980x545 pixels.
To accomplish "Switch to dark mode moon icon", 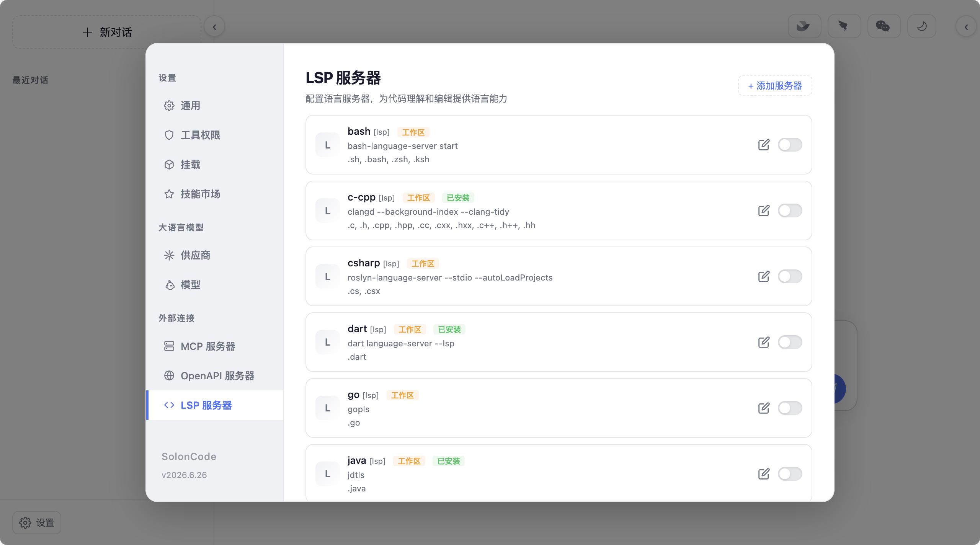I will 921,26.
